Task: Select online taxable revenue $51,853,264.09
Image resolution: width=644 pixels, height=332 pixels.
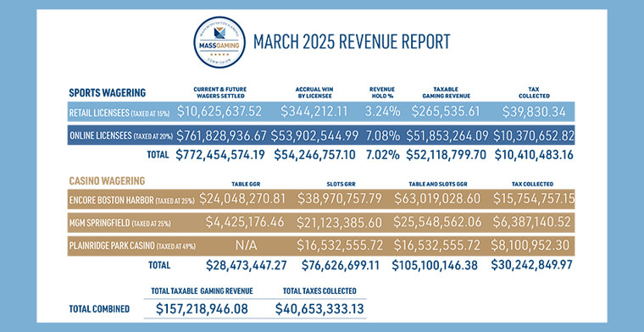Action: [x=447, y=136]
